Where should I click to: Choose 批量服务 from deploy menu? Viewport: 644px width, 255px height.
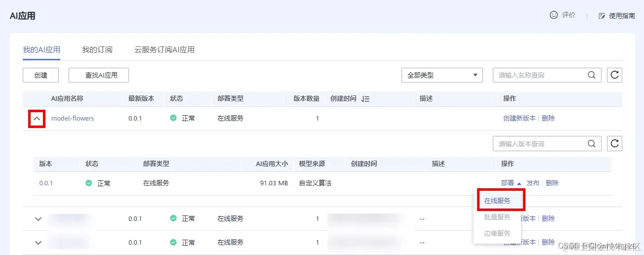(x=498, y=217)
